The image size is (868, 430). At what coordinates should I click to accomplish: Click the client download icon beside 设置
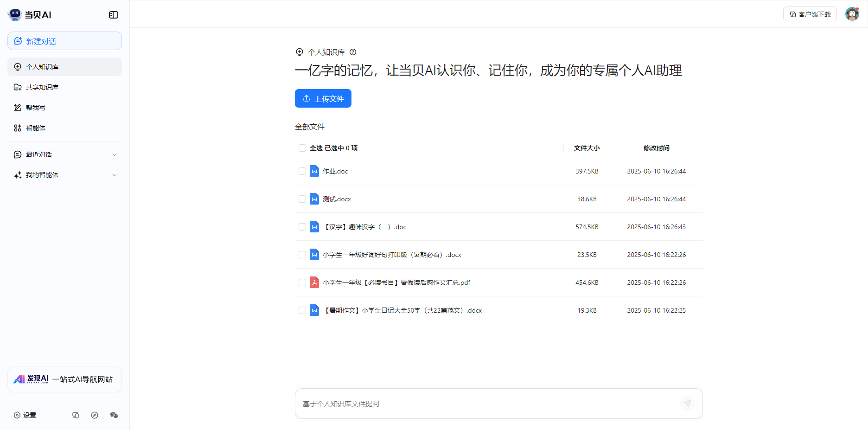point(76,415)
